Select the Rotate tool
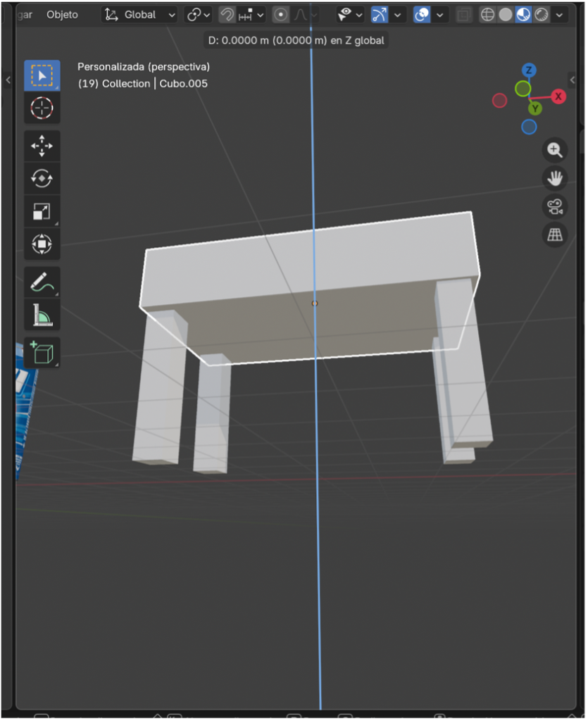Screen dimensions: 588x721 (42, 178)
